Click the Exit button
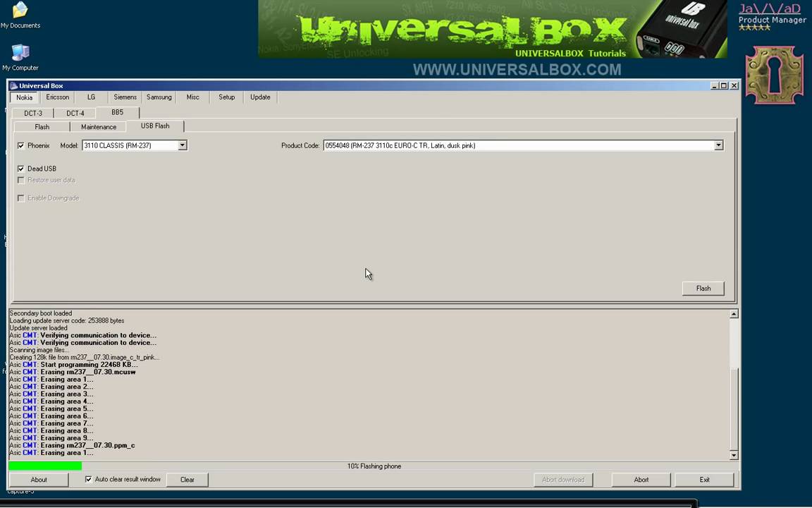The height and width of the screenshot is (508, 812). coord(704,480)
